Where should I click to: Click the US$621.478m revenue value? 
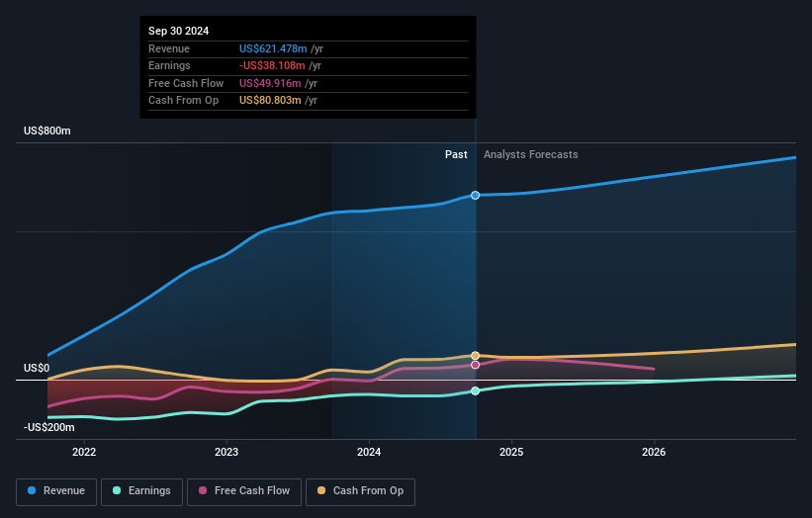tap(273, 48)
